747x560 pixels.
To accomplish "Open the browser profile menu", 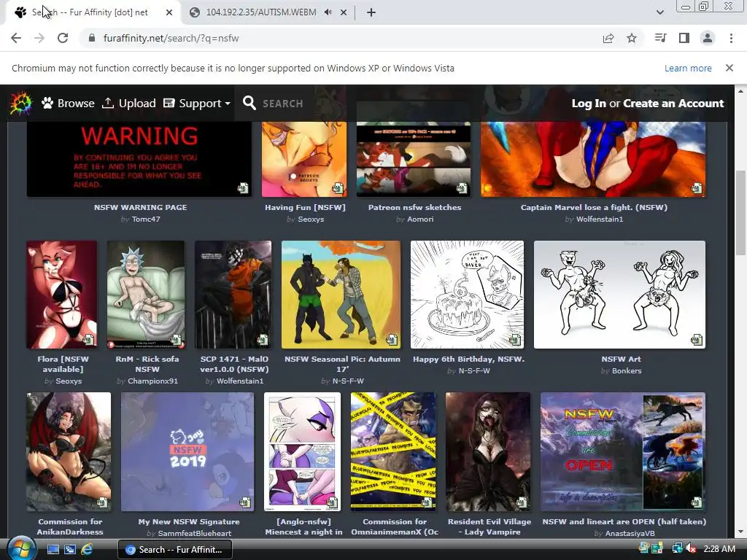I will pyautogui.click(x=708, y=38).
